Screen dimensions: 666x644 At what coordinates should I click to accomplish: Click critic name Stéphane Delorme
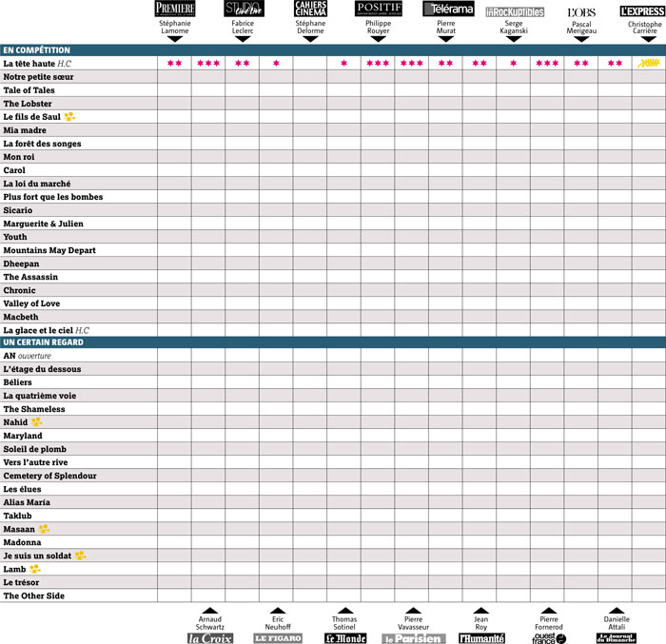coord(310,27)
